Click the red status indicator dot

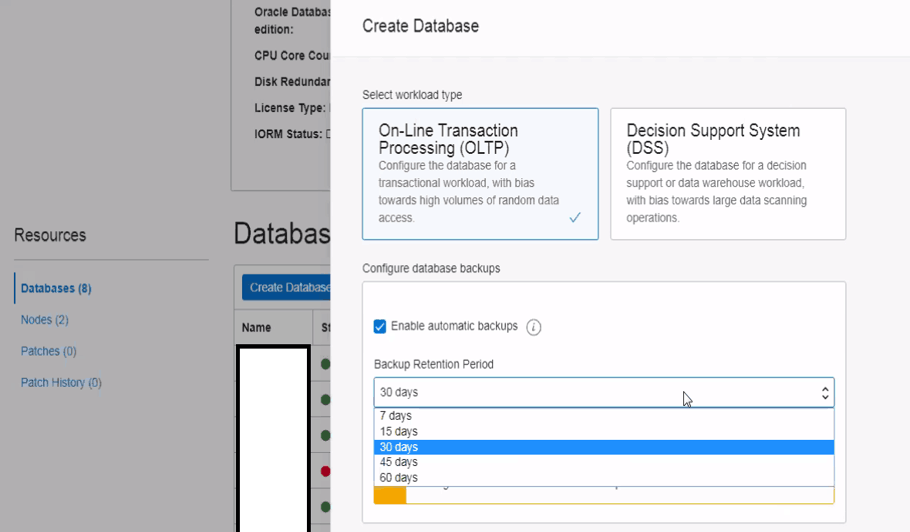click(326, 471)
